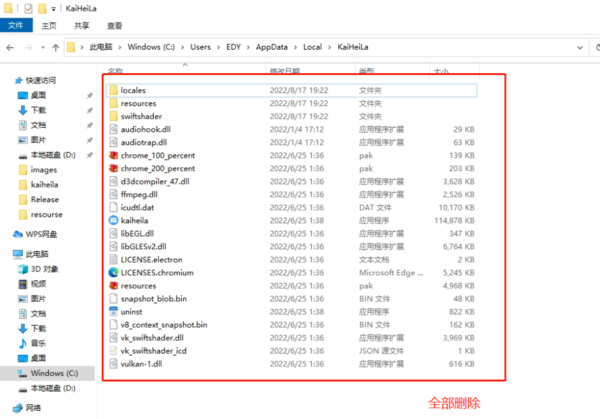Select the resources folder icon
Image resolution: width=600 pixels, height=419 pixels.
[113, 103]
